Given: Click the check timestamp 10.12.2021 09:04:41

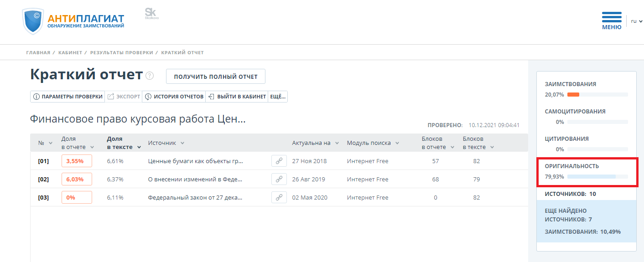Looking at the screenshot, I should coord(494,125).
